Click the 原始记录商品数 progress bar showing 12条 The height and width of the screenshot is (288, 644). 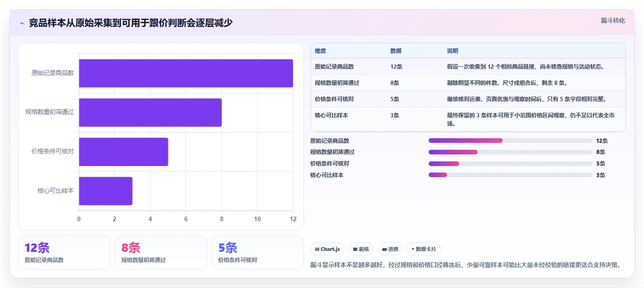pyautogui.click(x=511, y=141)
